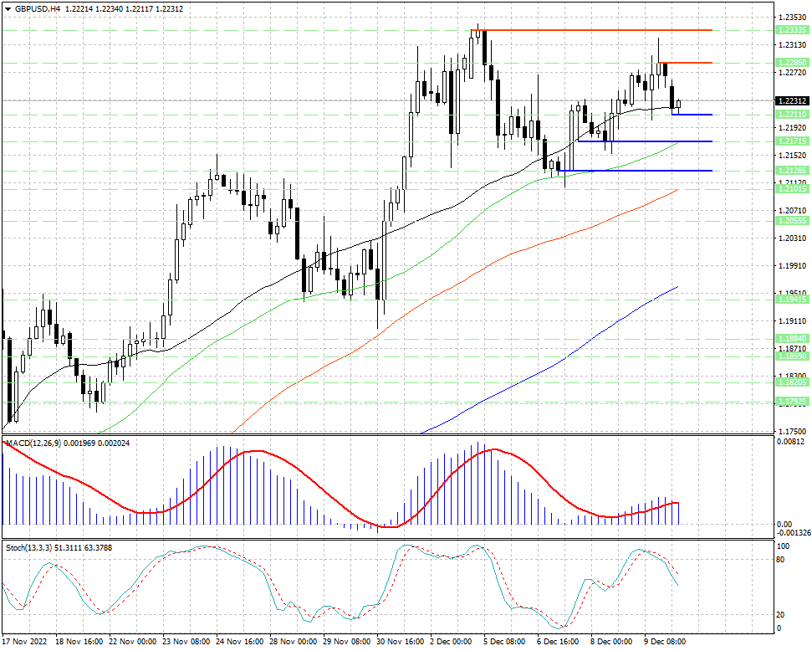This screenshot has height=651, width=812.
Task: Click the current price tag 1.22312
Action: (x=792, y=100)
